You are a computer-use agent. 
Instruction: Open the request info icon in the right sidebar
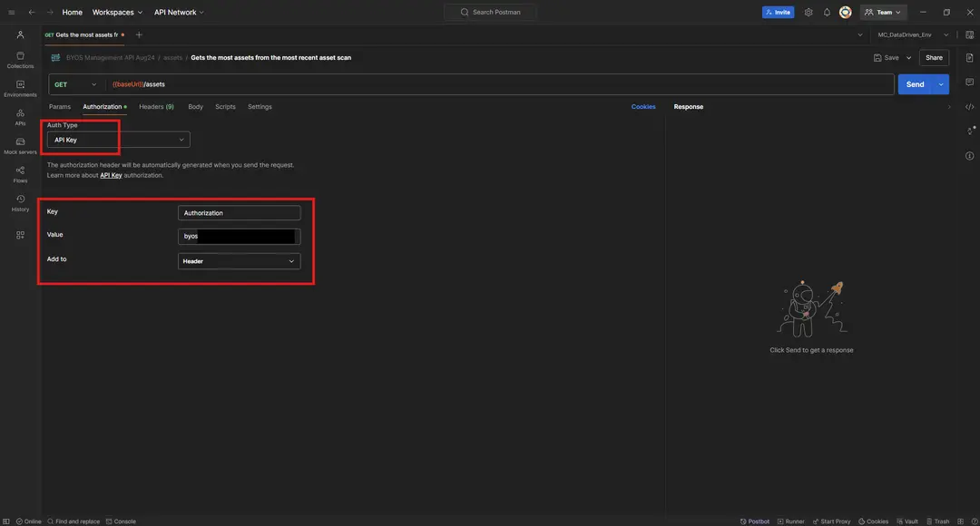(969, 156)
